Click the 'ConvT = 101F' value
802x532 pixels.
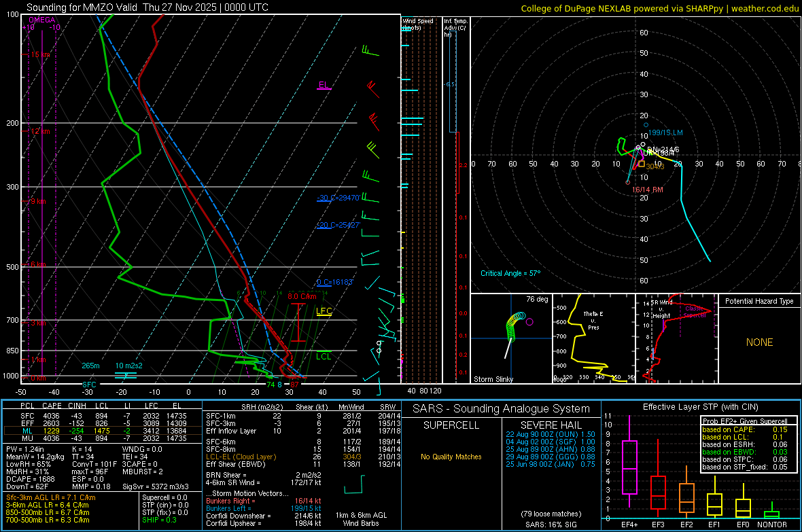point(93,465)
